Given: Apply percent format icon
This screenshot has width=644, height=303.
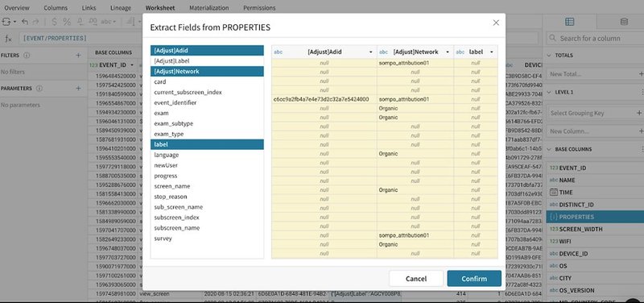Looking at the screenshot, I should point(67,22).
